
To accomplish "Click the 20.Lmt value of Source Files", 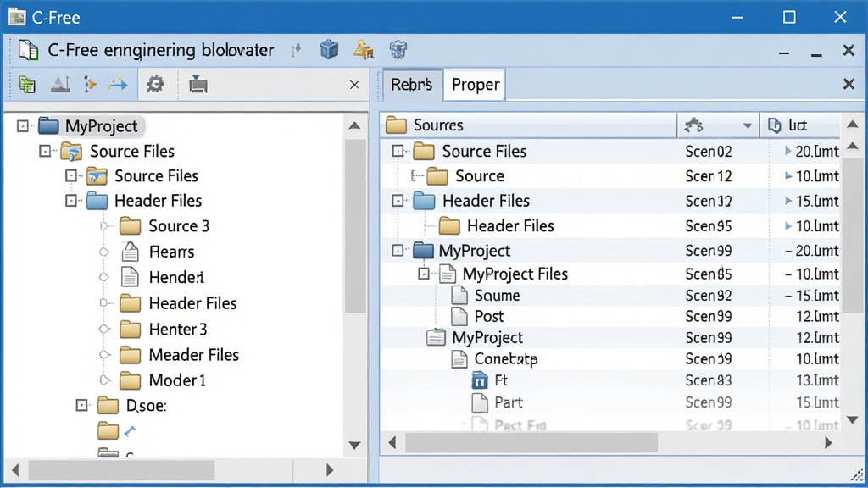I will click(817, 151).
